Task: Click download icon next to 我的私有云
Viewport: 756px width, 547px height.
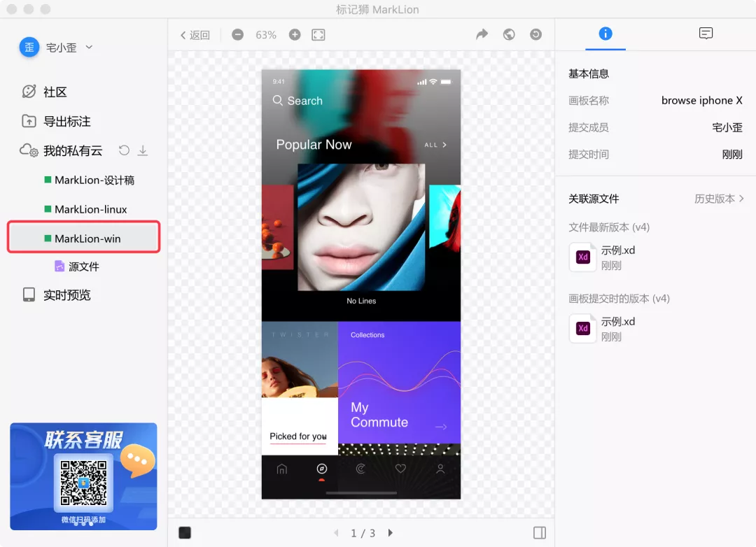Action: pyautogui.click(x=143, y=150)
